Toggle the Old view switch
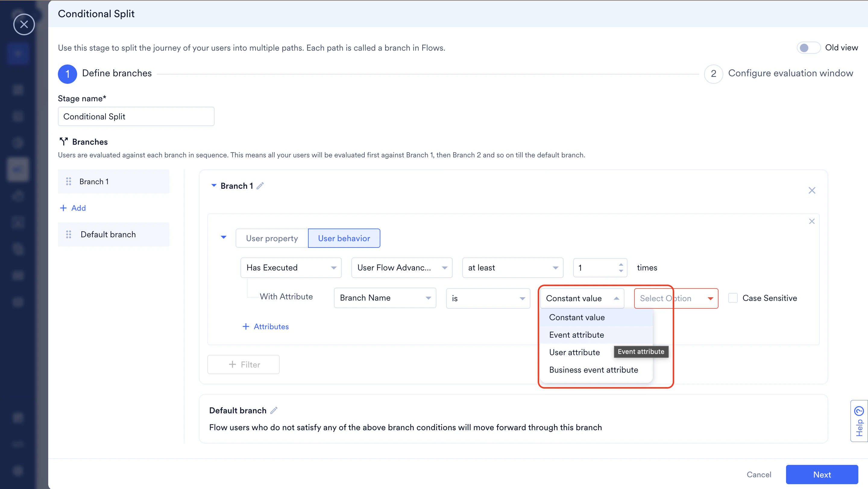The height and width of the screenshot is (489, 868). tap(808, 48)
